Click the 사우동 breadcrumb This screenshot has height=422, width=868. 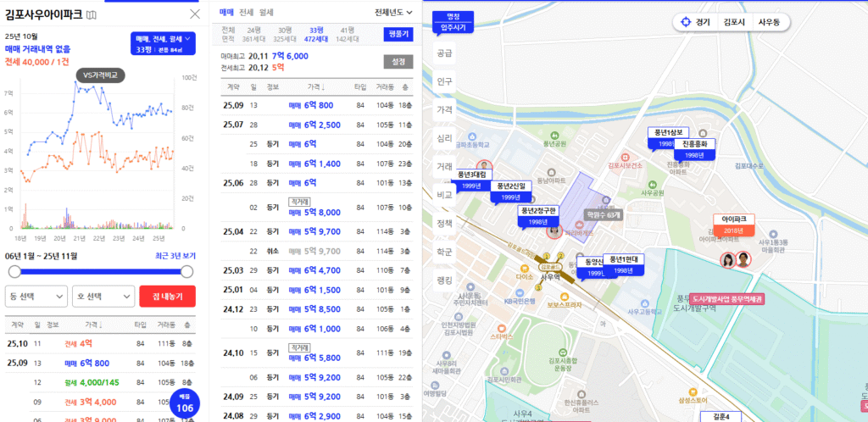pos(769,22)
